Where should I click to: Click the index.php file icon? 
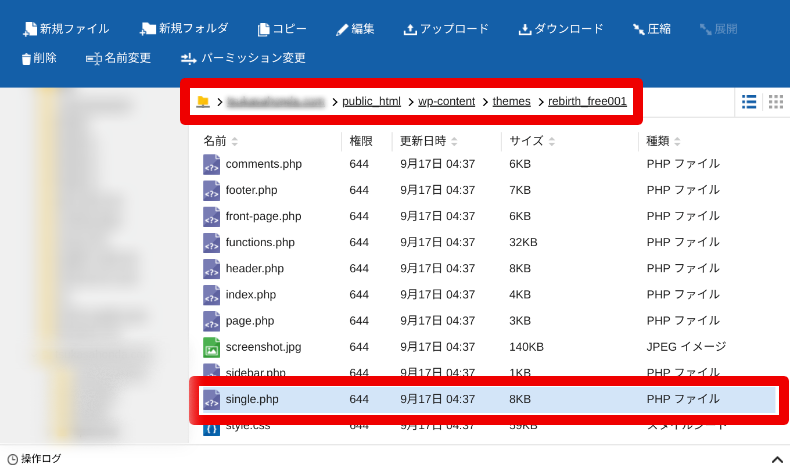pyautogui.click(x=211, y=295)
